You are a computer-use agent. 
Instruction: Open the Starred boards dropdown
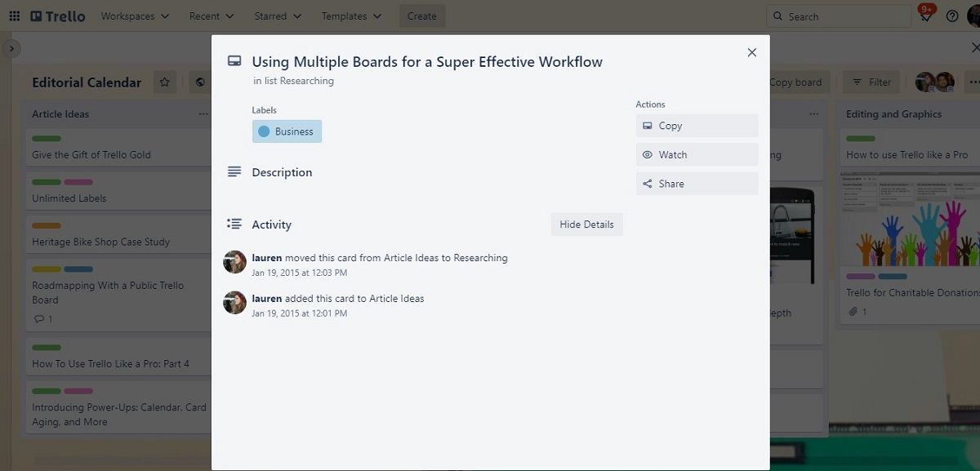pyautogui.click(x=277, y=16)
